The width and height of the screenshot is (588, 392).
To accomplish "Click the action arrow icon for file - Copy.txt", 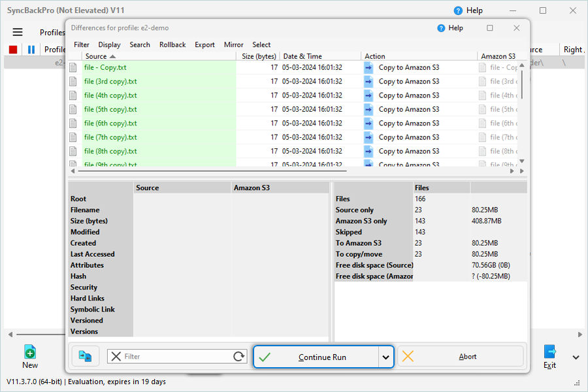I will 368,67.
